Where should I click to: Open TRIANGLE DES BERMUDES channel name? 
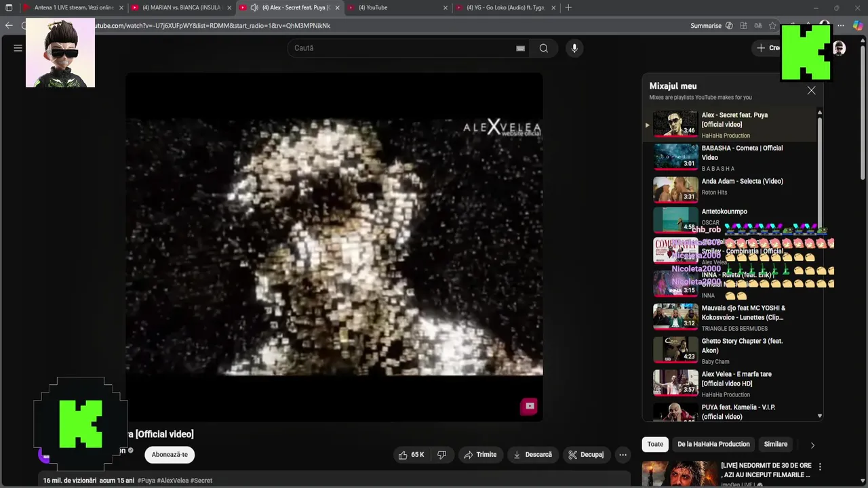[734, 329]
